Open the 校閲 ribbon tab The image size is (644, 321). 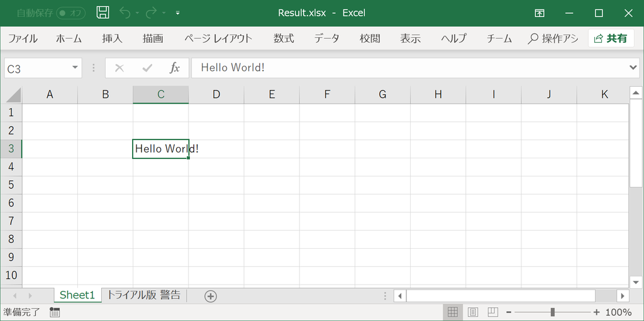[x=370, y=38]
